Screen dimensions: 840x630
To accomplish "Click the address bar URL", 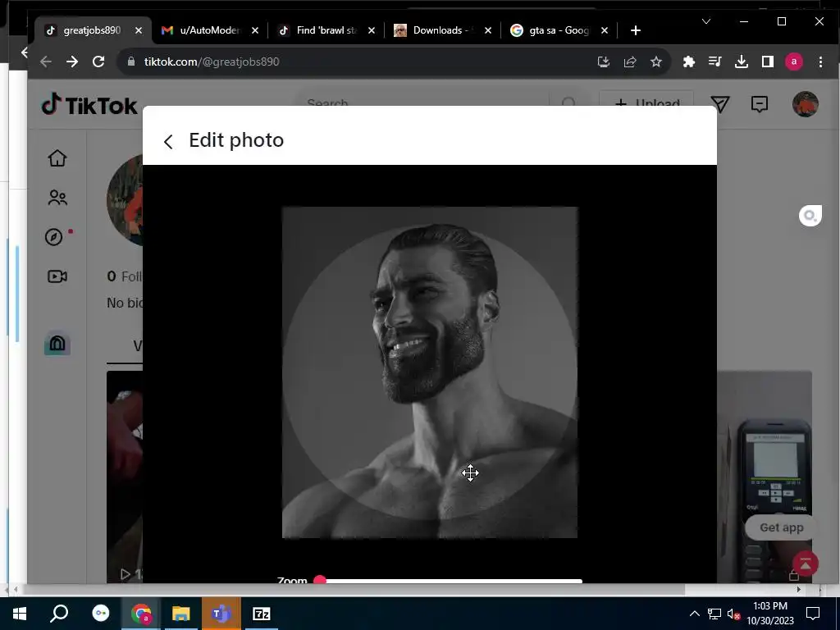I will pyautogui.click(x=212, y=62).
